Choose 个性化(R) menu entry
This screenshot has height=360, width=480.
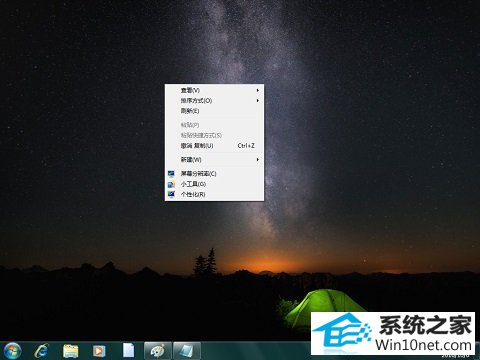(214, 194)
